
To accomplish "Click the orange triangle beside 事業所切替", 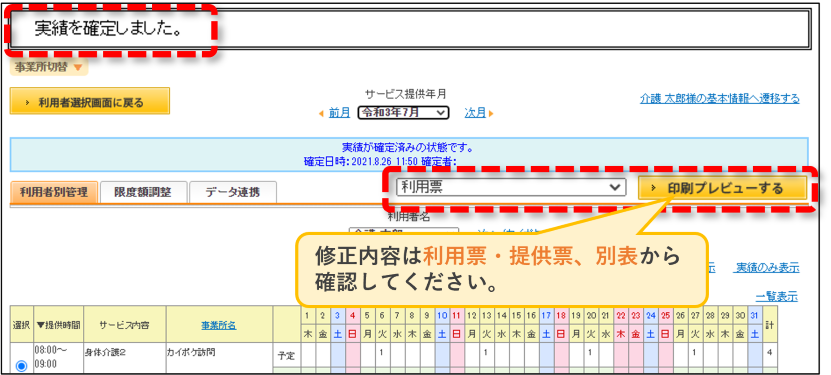I will [78, 68].
